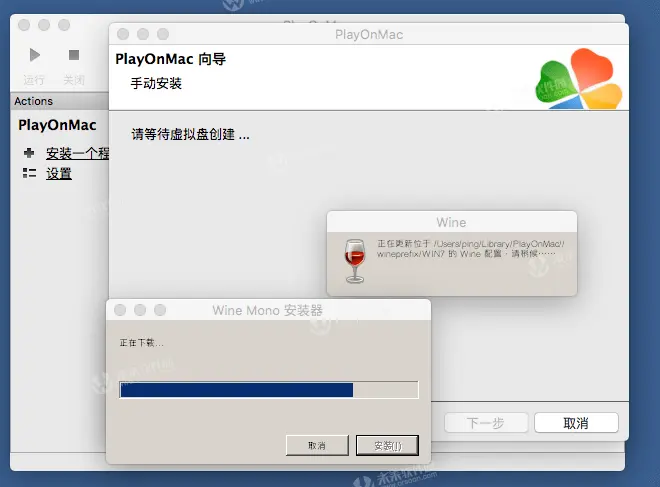Click the 手动安装 subtitle in wizard
The width and height of the screenshot is (660, 487).
pos(156,83)
